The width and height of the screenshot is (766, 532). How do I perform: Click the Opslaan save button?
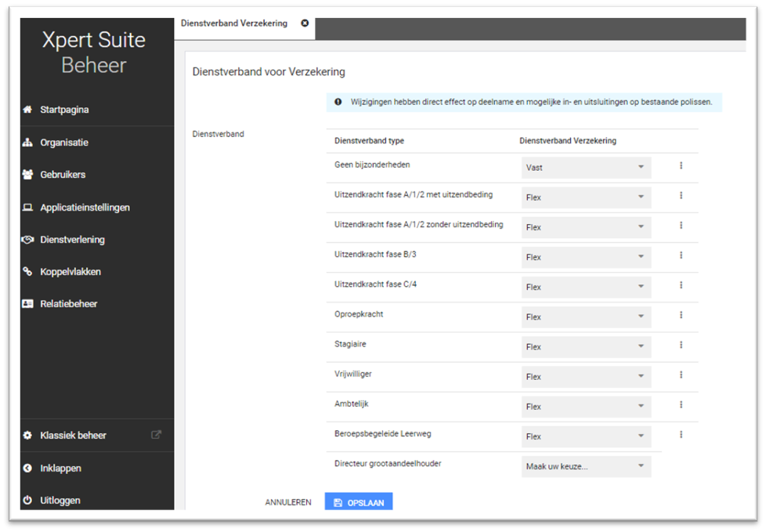[x=358, y=502]
